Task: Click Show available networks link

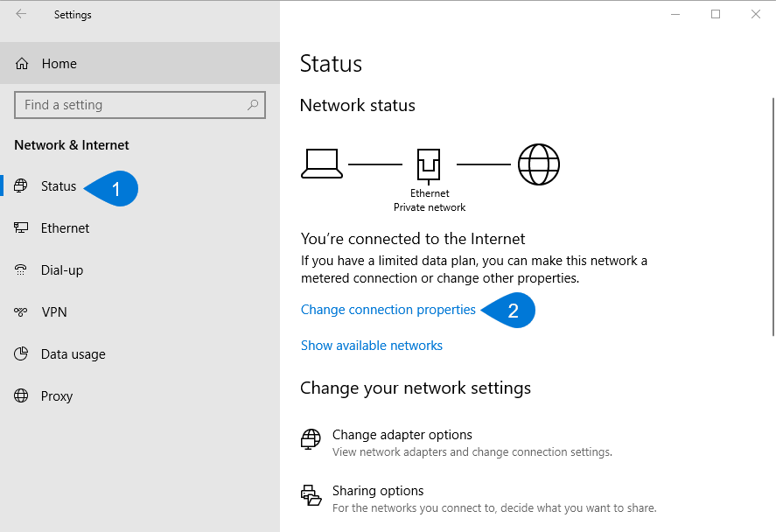Action: (x=372, y=346)
